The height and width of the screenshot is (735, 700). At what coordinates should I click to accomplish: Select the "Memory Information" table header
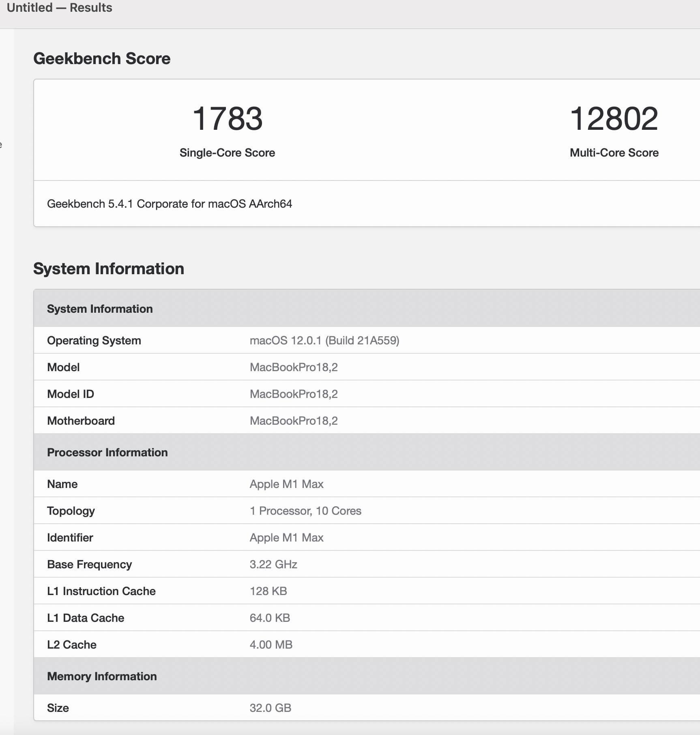(367, 676)
